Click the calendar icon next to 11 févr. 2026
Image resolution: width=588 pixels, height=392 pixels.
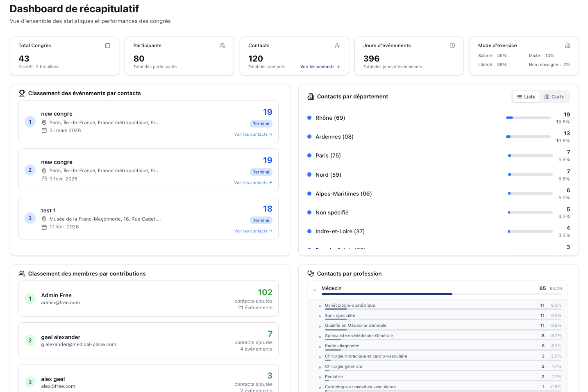click(x=44, y=227)
